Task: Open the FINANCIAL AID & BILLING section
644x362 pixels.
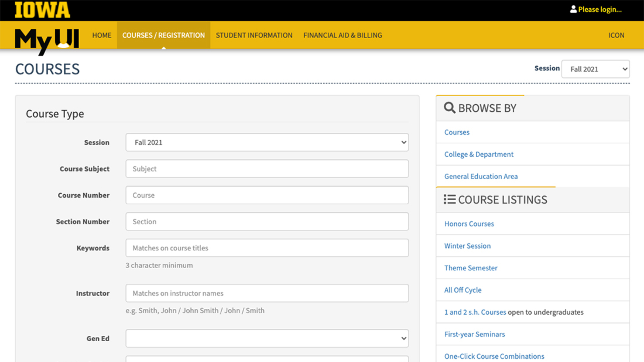Action: pyautogui.click(x=343, y=35)
